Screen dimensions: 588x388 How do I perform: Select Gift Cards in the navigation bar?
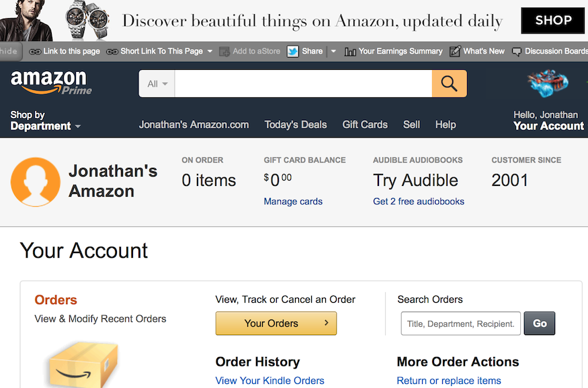coord(365,125)
